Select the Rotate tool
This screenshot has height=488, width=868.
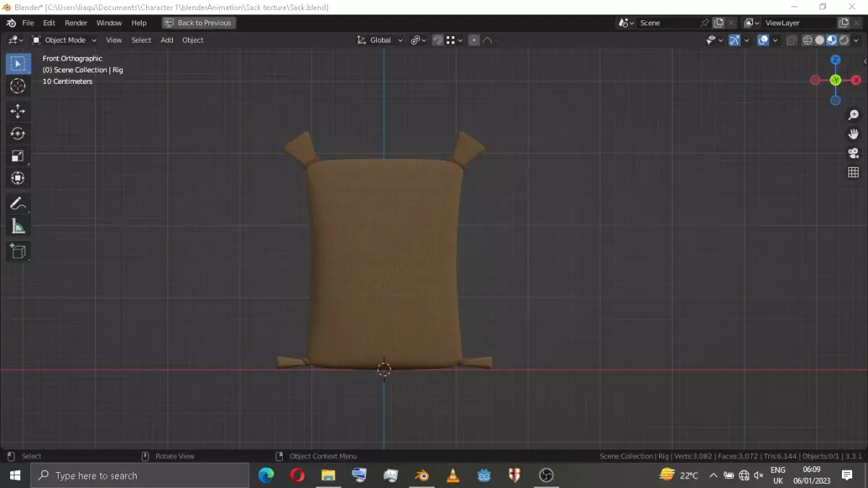pos(18,133)
